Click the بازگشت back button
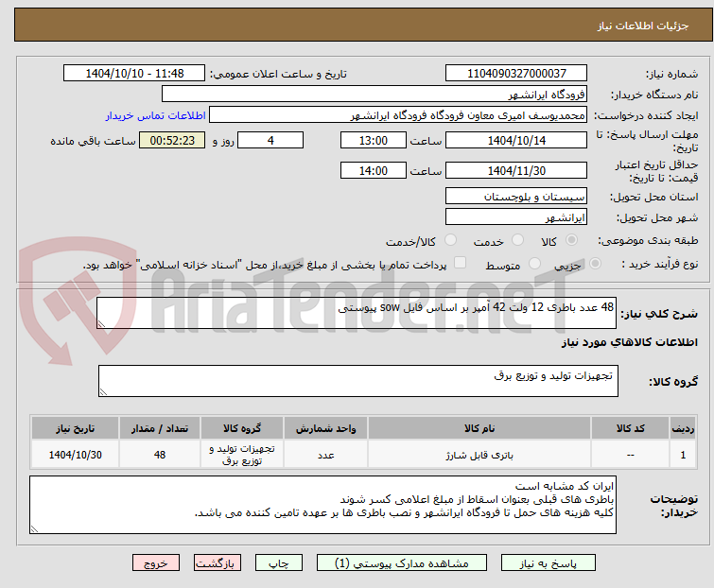Image resolution: width=714 pixels, height=588 pixels. (218, 563)
